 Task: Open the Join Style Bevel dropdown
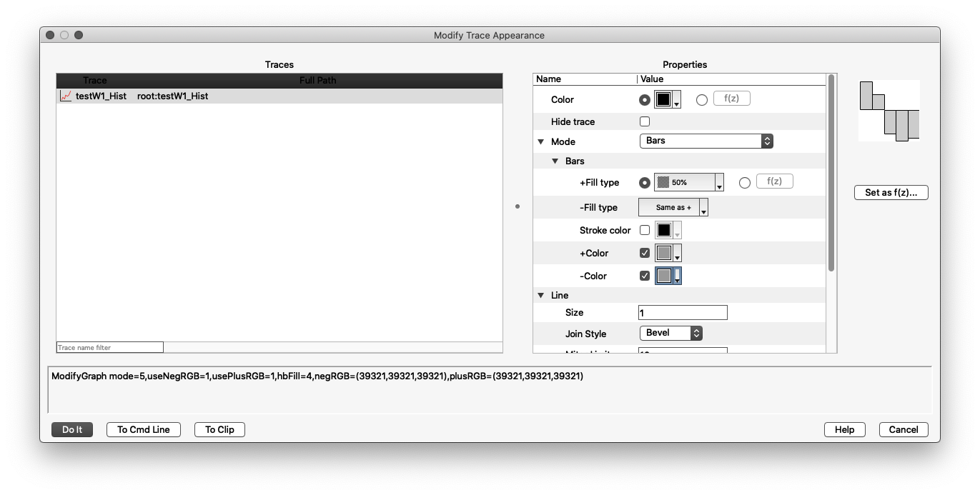(670, 333)
